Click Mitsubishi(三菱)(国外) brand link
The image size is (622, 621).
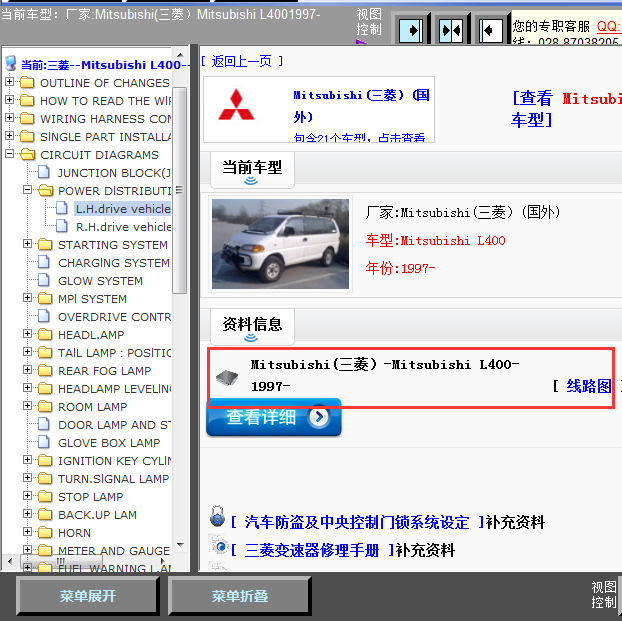361,106
